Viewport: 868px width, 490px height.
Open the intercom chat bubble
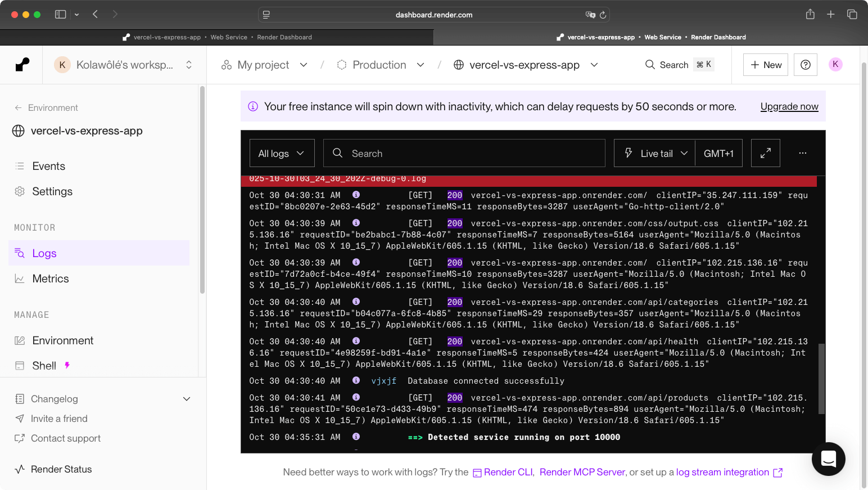click(828, 459)
